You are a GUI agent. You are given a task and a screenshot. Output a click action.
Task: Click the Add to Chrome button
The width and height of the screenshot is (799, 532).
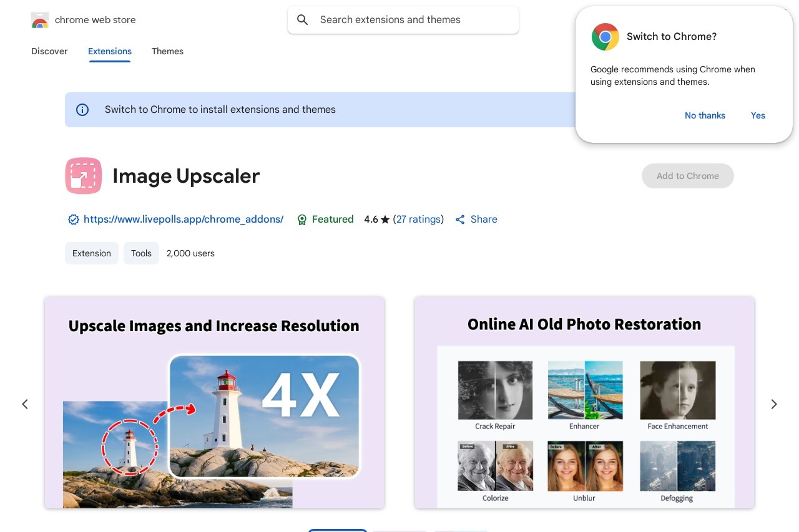point(688,176)
